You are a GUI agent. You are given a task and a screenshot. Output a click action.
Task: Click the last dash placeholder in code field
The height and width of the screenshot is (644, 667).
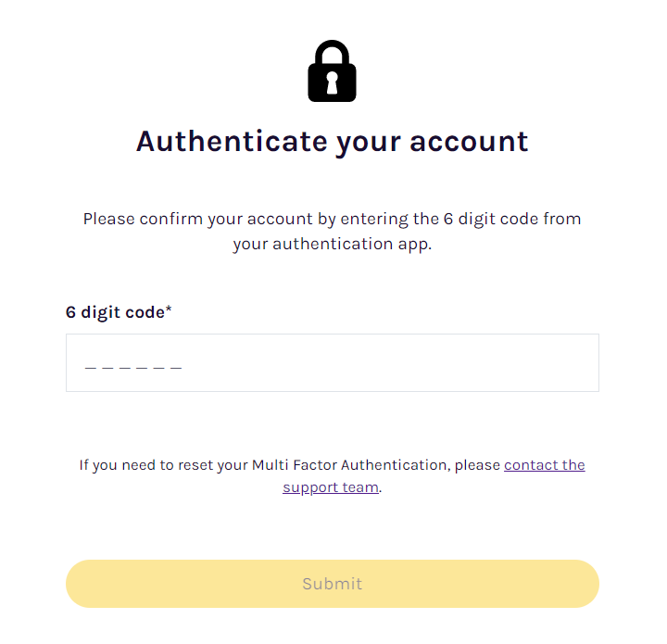[176, 368]
